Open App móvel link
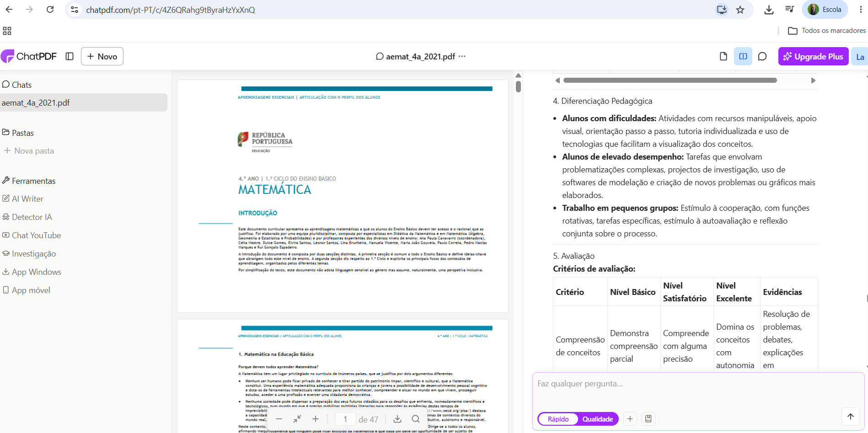Image resolution: width=868 pixels, height=433 pixels. coord(27,290)
